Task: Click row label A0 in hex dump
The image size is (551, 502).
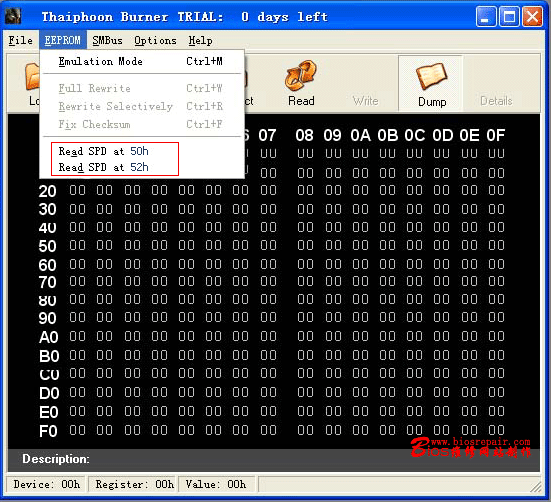Action: pyautogui.click(x=48, y=337)
